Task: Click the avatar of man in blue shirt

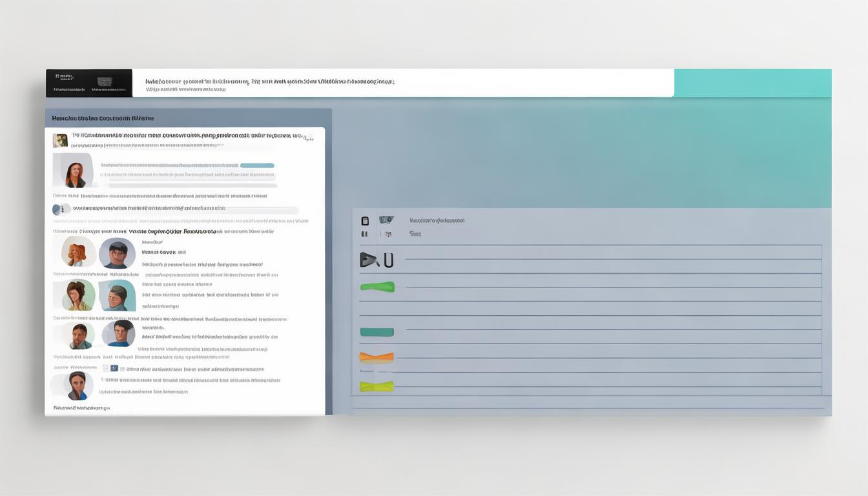Action: pos(119,334)
